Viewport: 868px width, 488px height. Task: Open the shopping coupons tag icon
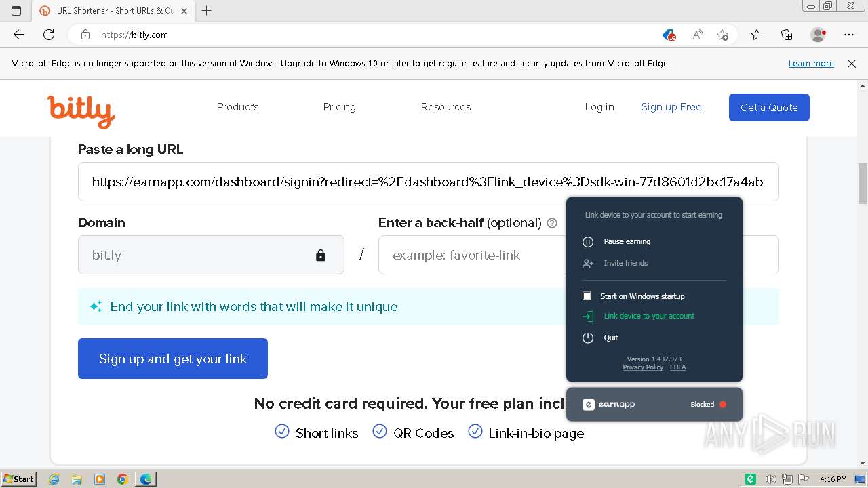pos(669,35)
